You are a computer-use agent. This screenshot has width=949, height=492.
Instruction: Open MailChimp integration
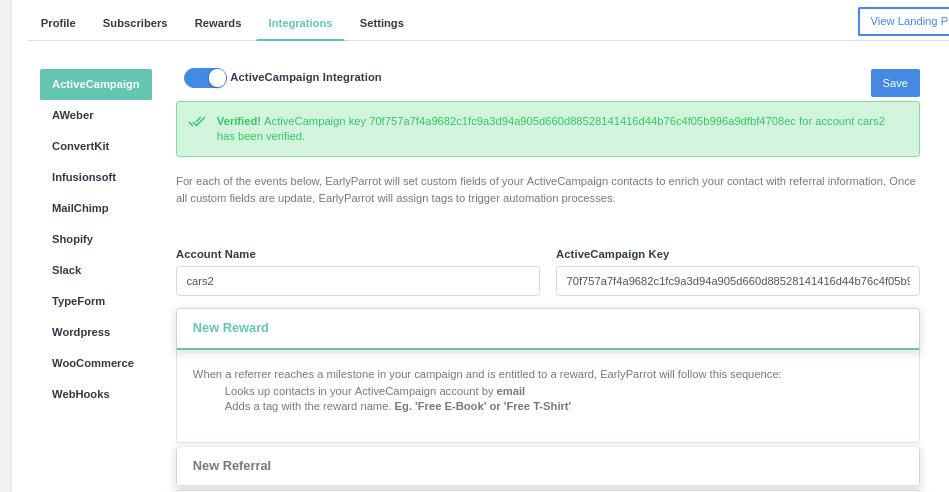tap(80, 208)
